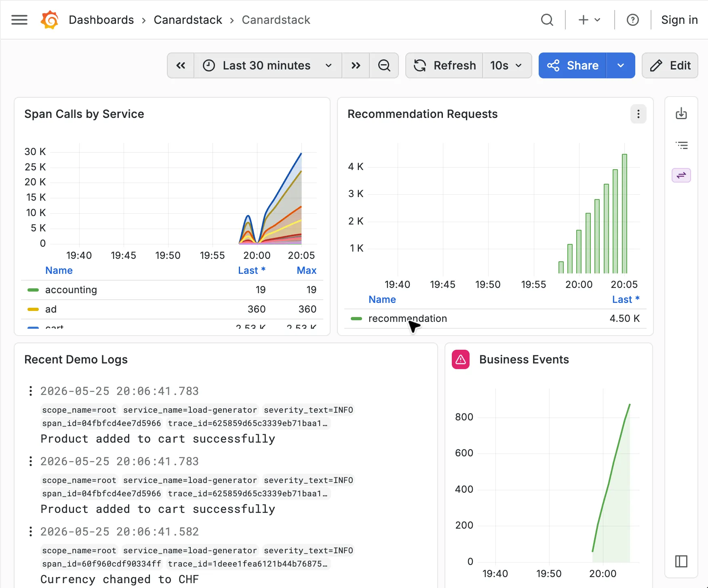Open the help question mark icon
The image size is (708, 588).
(x=632, y=20)
